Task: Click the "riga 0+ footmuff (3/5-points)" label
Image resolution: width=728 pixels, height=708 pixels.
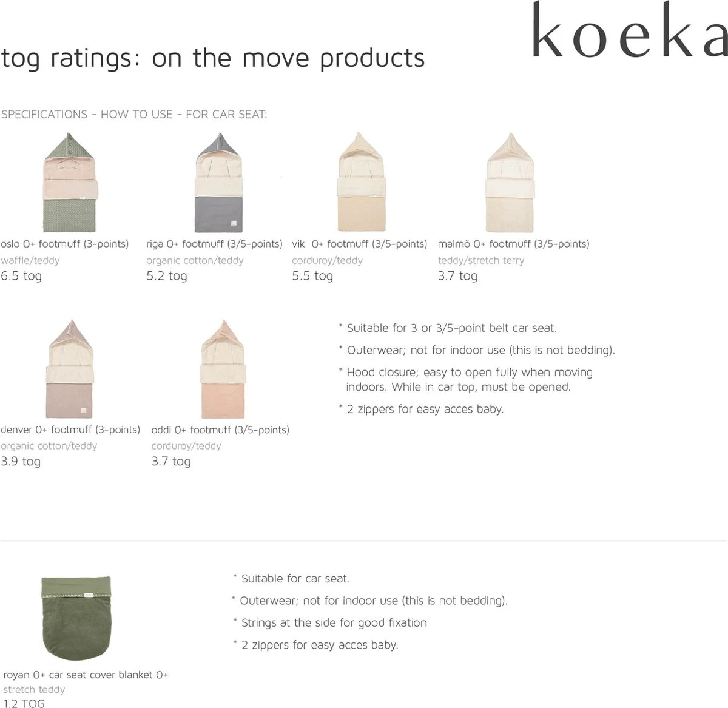Action: (214, 244)
